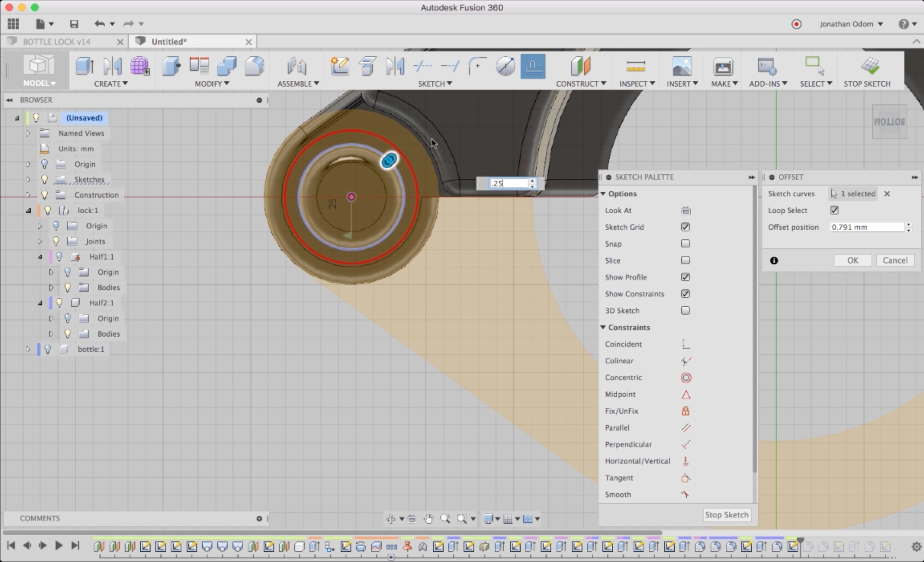Viewport: 924px width, 562px height.
Task: Click the Look At icon in palette
Action: click(x=686, y=210)
